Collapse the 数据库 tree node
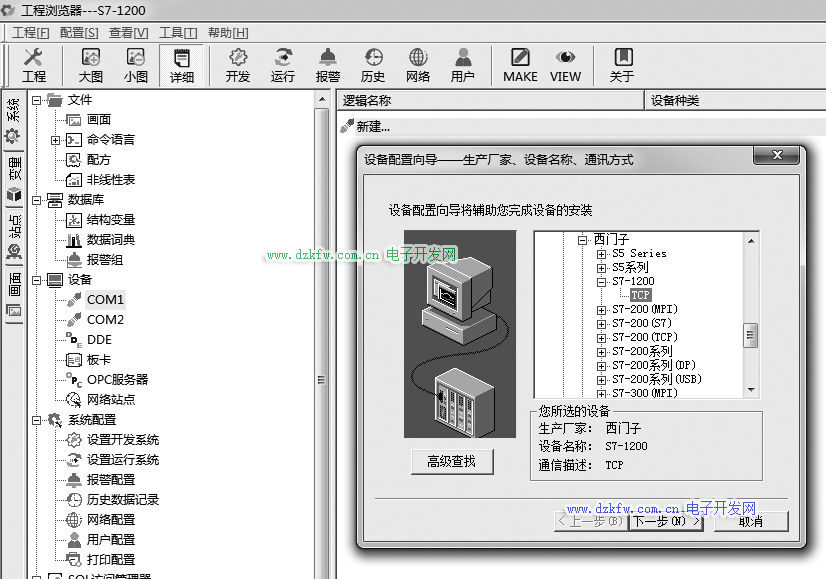 point(36,200)
